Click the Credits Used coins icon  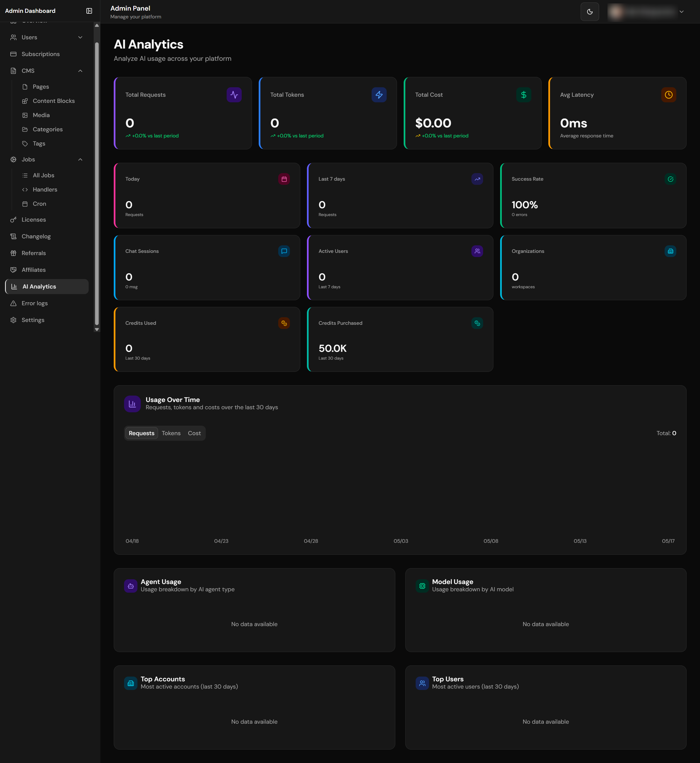pos(284,323)
